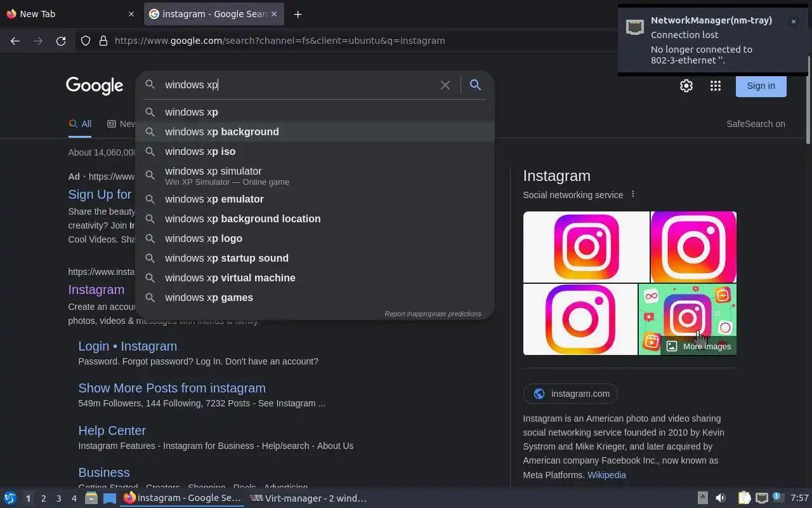Select suggestion 'windows xp simulator'
Image resolution: width=812 pixels, height=508 pixels.
pyautogui.click(x=315, y=175)
